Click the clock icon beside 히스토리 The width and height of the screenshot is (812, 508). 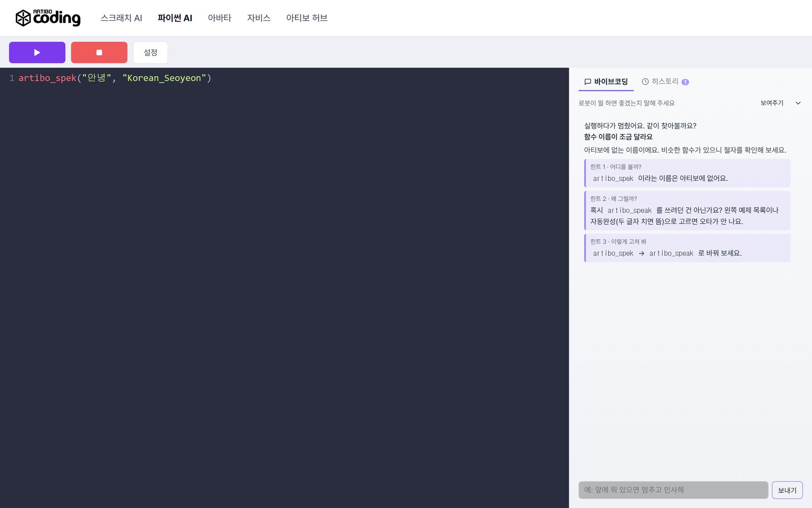(646, 81)
